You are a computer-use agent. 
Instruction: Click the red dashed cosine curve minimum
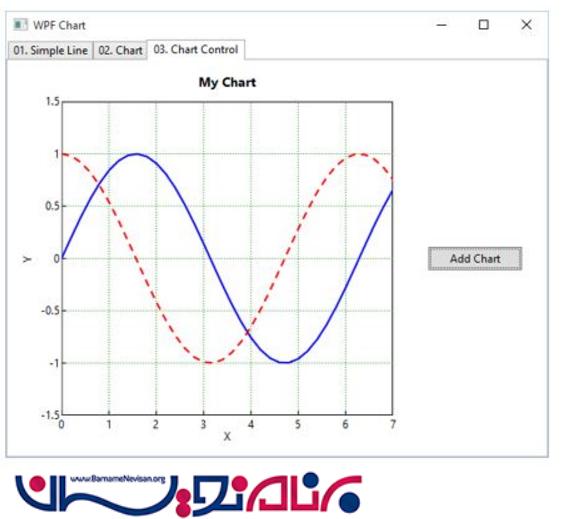210,362
